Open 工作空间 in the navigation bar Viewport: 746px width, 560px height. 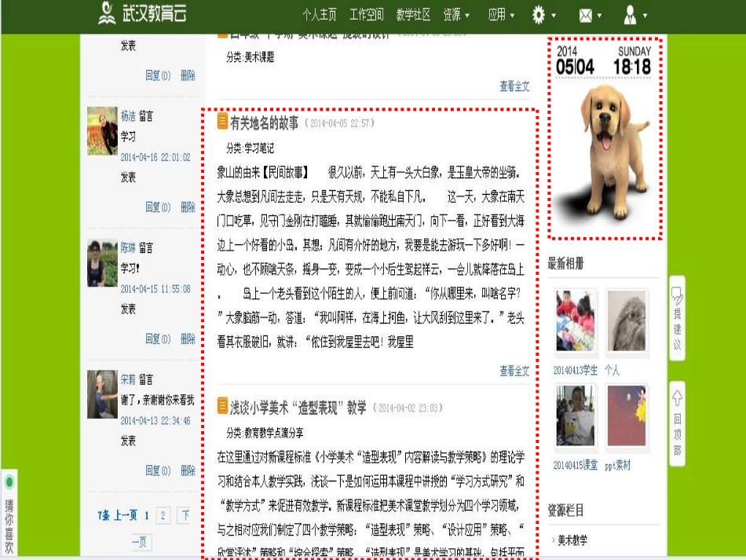(367, 15)
